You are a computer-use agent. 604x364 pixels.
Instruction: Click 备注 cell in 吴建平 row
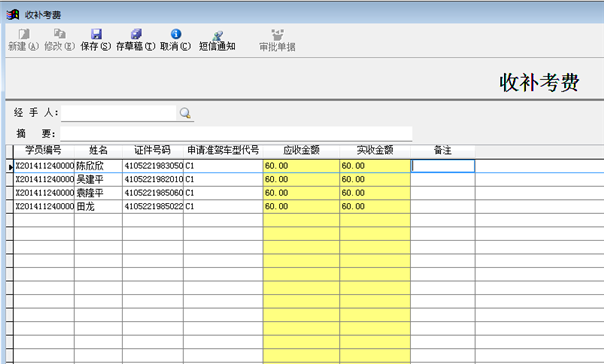click(x=443, y=179)
